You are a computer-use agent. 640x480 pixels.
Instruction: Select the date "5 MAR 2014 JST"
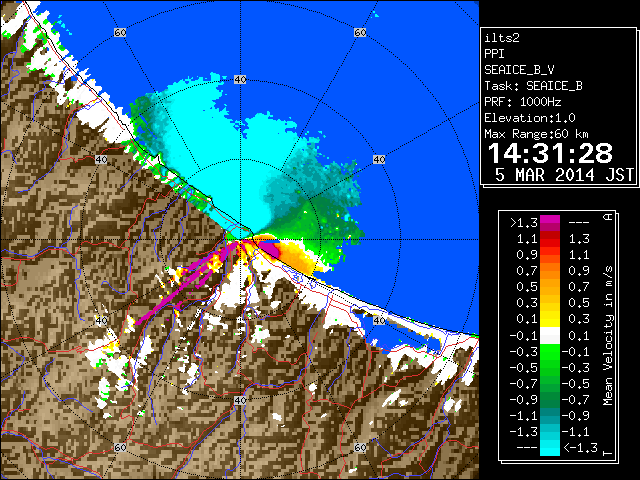pos(564,175)
